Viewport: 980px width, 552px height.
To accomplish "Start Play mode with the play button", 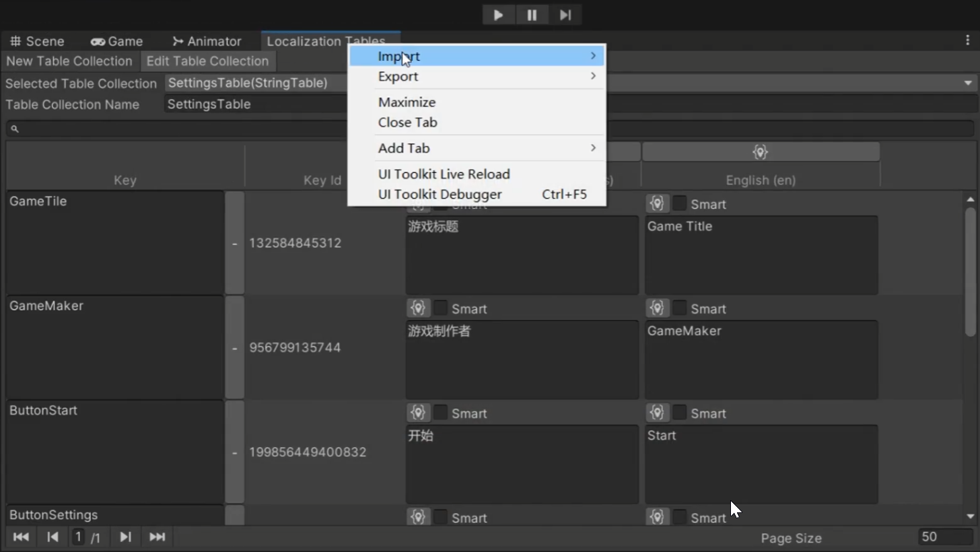I will coord(499,15).
